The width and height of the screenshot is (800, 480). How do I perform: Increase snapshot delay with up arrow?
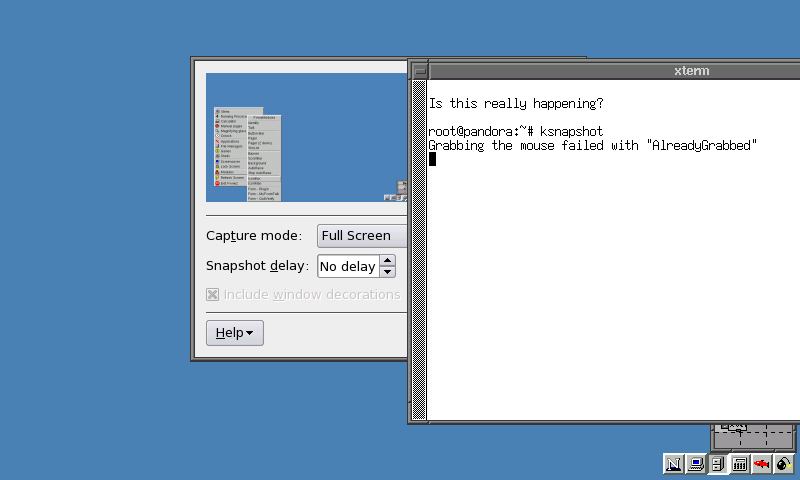(x=388, y=261)
